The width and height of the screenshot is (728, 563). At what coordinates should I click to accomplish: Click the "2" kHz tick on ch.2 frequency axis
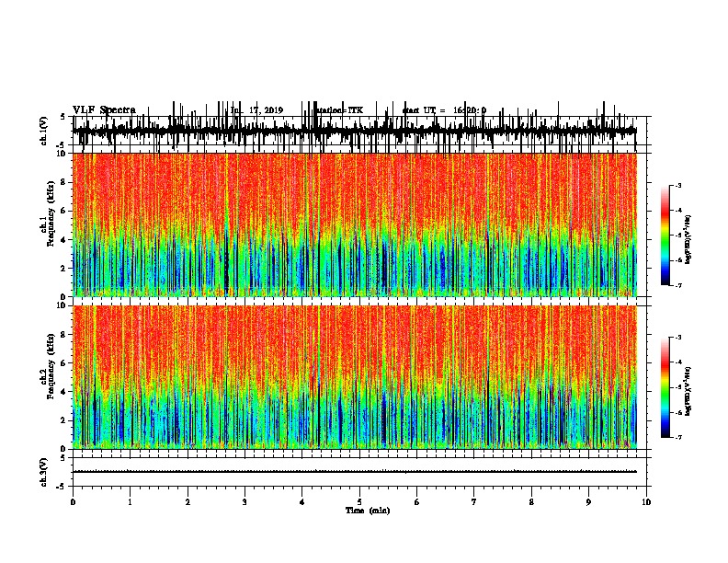(x=63, y=420)
